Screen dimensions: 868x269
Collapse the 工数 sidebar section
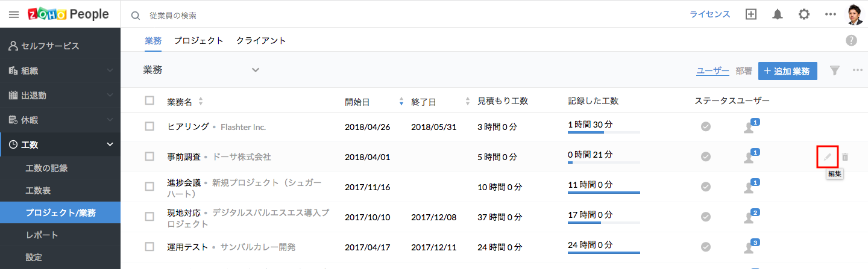(110, 144)
